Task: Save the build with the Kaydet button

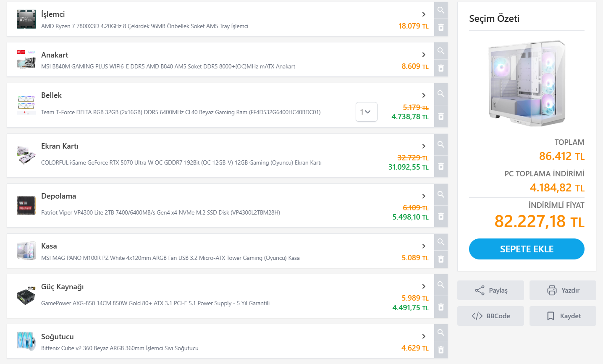Action: coord(563,316)
